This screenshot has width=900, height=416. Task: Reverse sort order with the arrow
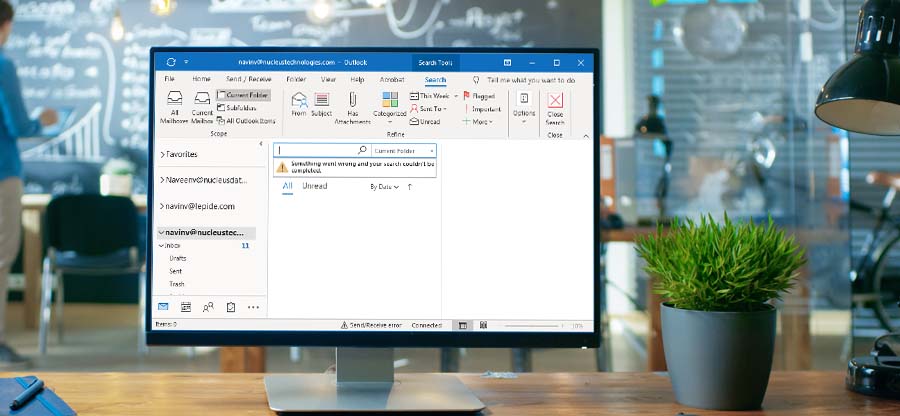(409, 187)
